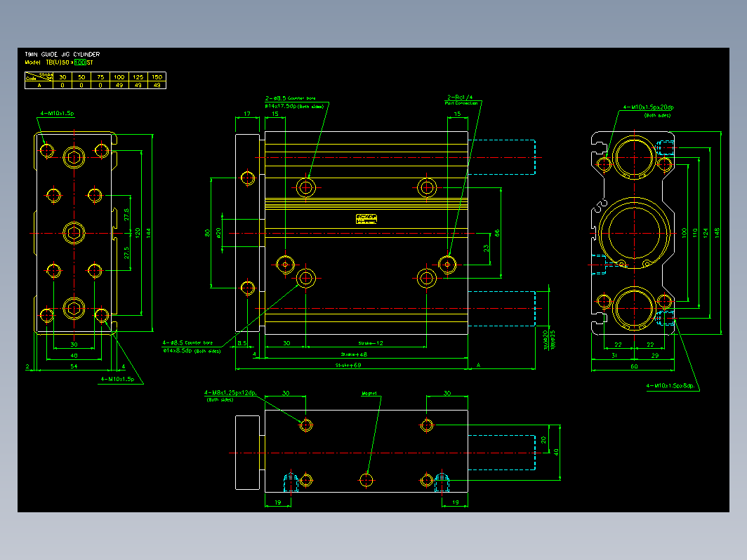Select the "2" dimension at the left view's corner
The image size is (747, 560).
coord(27,366)
